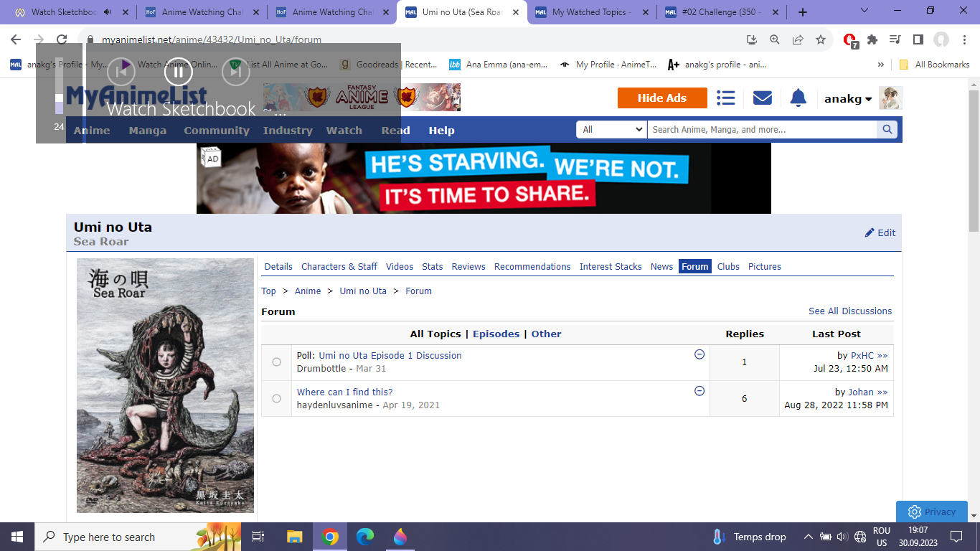The width and height of the screenshot is (980, 551).
Task: Open Task View on the taskbar
Action: tap(259, 537)
